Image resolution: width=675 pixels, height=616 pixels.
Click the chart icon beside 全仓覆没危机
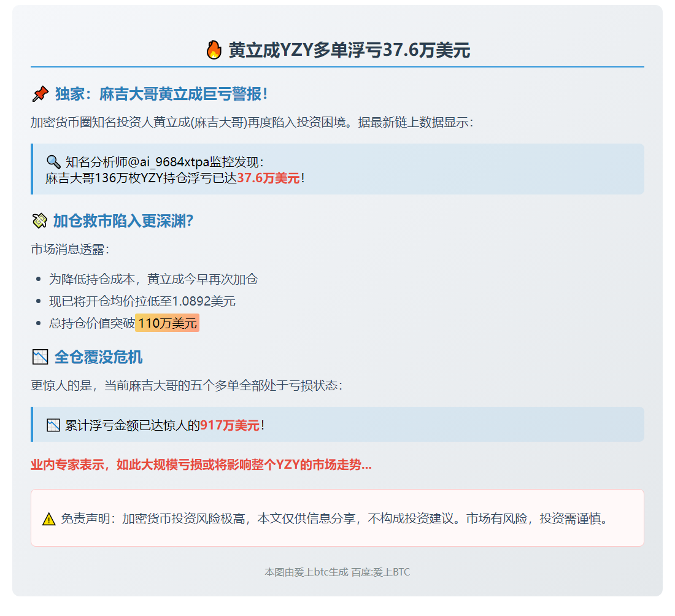(x=40, y=357)
